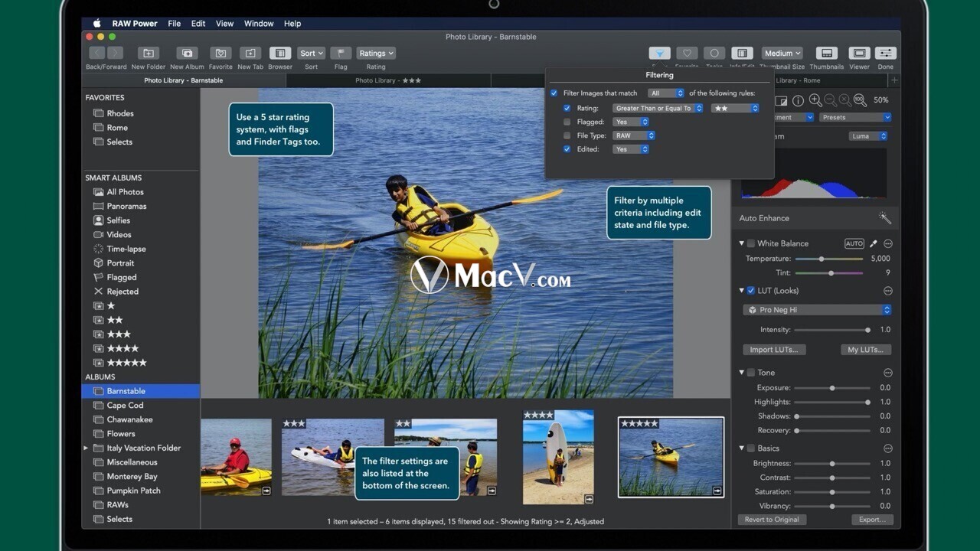
Task: Enable the Basics adjustment checkbox
Action: (x=751, y=448)
